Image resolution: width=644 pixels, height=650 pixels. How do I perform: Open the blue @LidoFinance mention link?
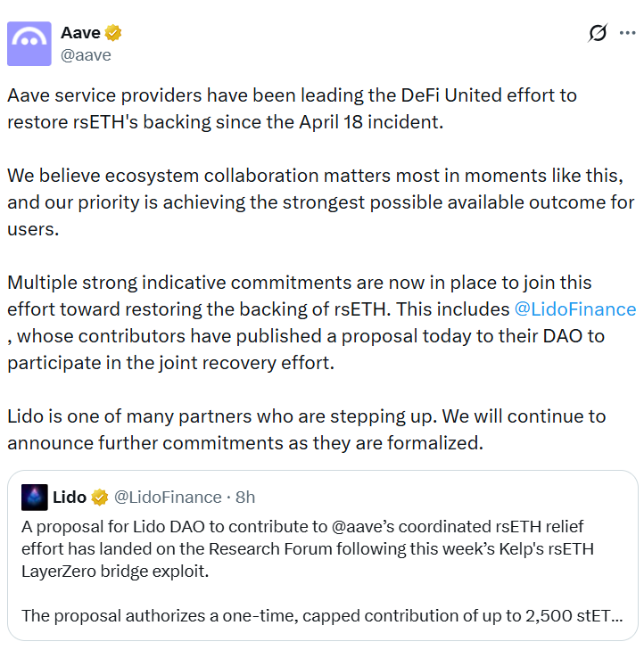click(x=575, y=309)
